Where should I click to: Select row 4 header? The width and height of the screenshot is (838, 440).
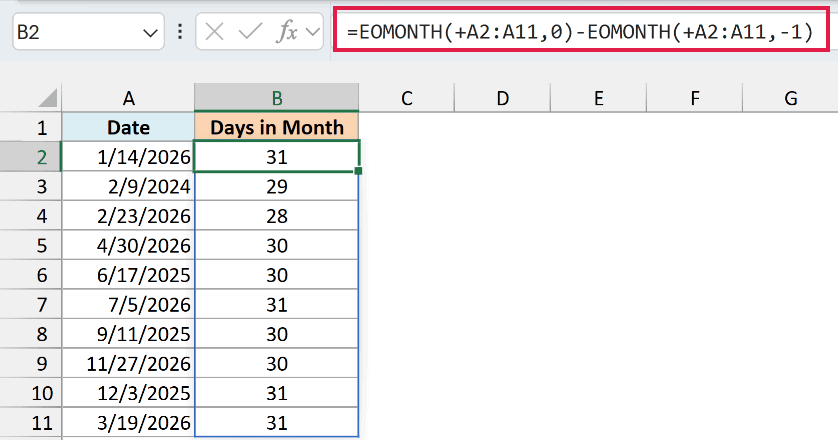coord(31,215)
